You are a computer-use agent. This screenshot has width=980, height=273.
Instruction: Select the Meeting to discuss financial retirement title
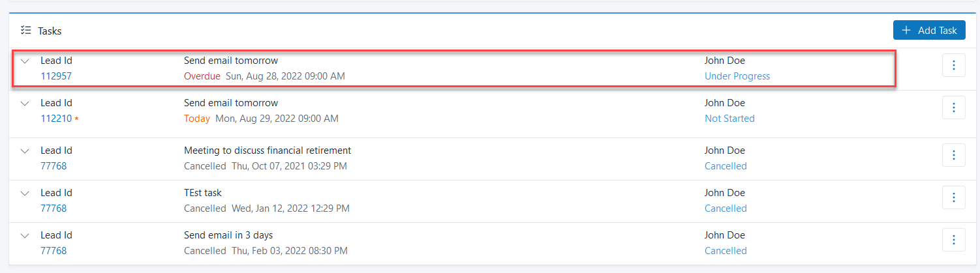268,151
